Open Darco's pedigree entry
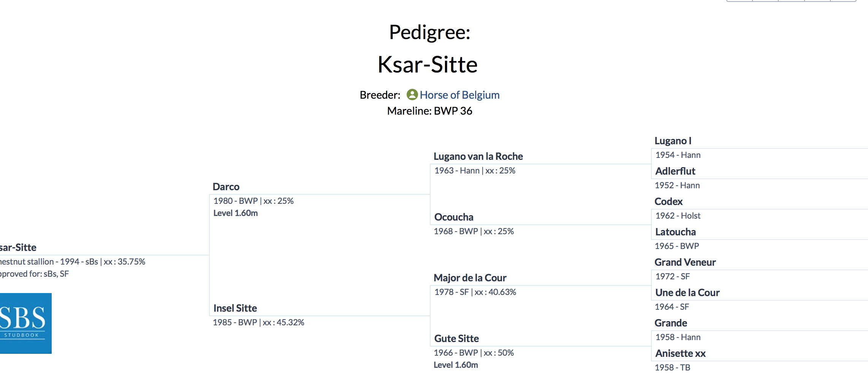The width and height of the screenshot is (868, 391). click(x=226, y=187)
